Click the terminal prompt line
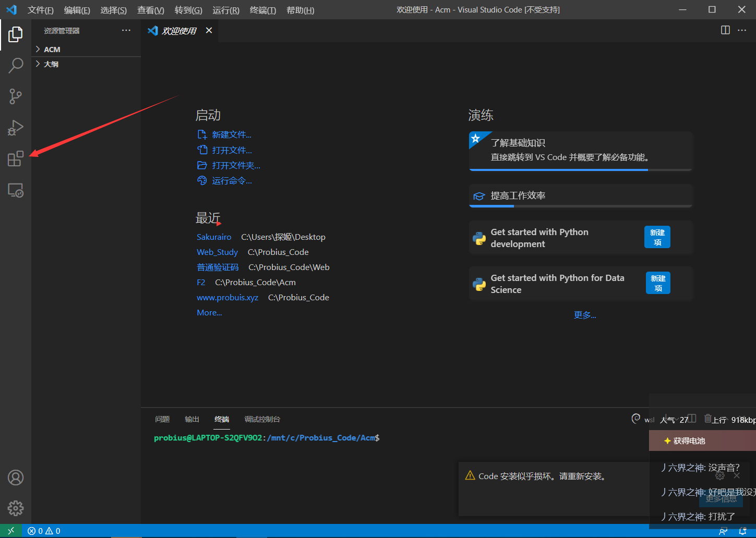756x538 pixels. [x=267, y=438]
